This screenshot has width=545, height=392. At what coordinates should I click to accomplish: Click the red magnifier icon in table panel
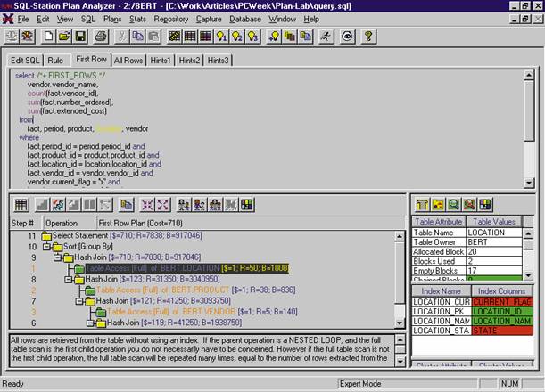[x=469, y=205]
